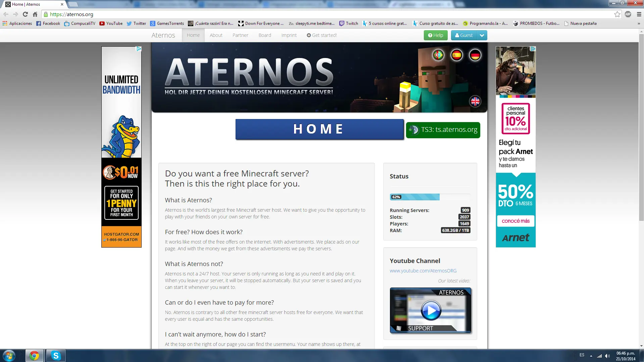Open the CompucaliTV bookmark

click(x=80, y=23)
